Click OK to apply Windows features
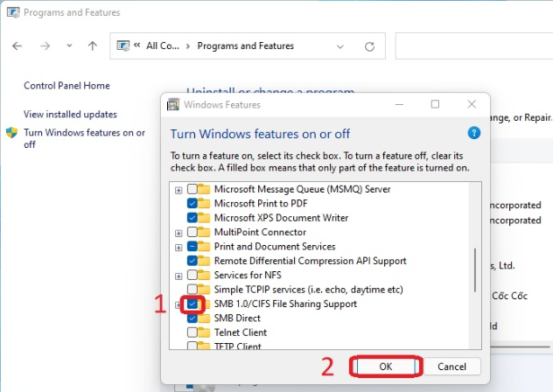The image size is (553, 392). pos(386,367)
